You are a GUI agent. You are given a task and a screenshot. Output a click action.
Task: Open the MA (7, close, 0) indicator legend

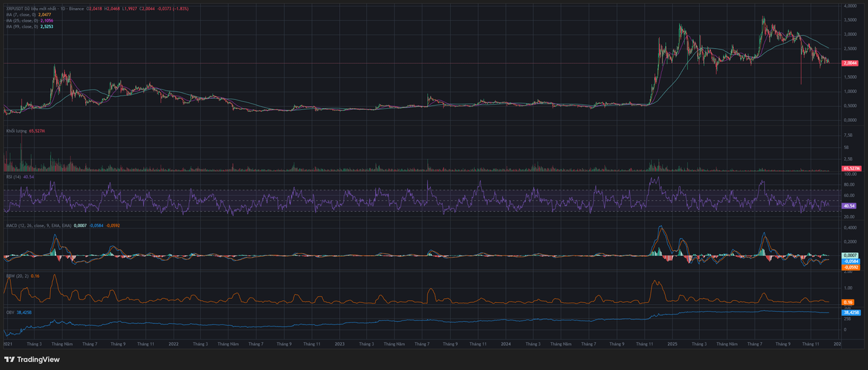22,15
